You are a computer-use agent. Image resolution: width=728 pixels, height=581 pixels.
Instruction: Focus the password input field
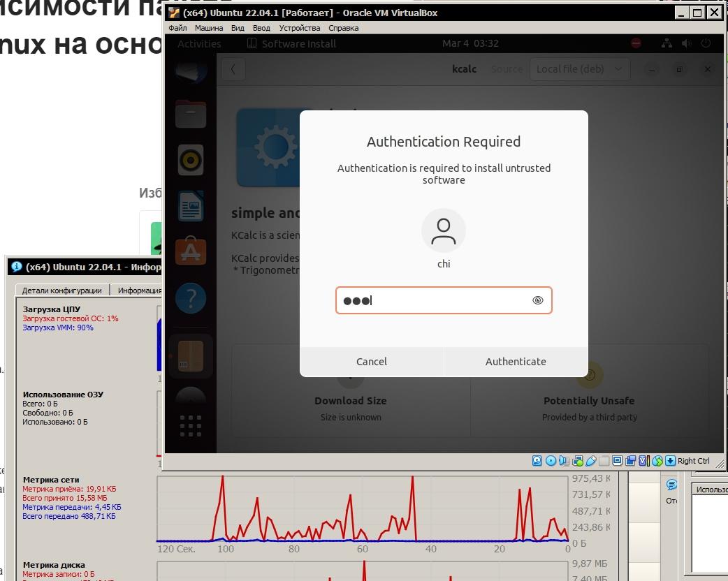click(x=444, y=300)
